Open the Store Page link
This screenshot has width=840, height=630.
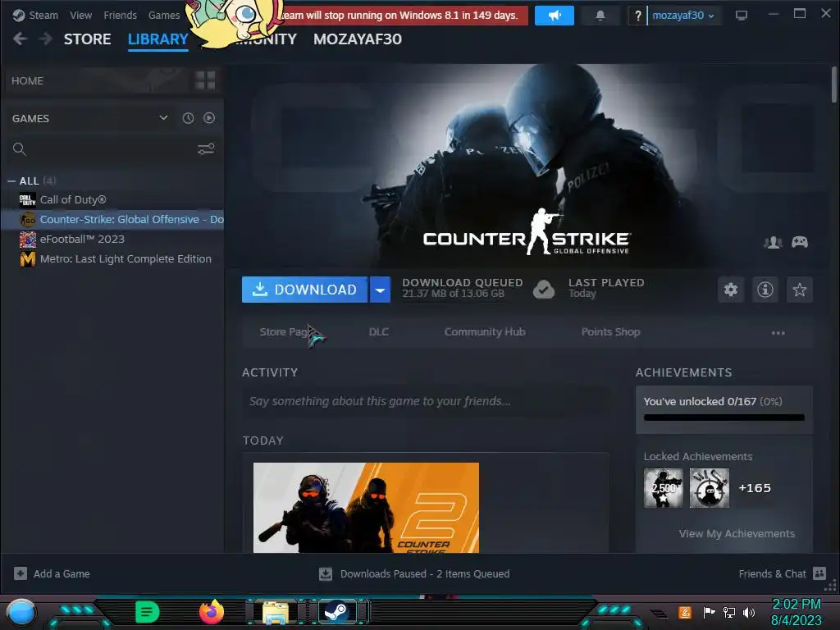click(x=283, y=331)
